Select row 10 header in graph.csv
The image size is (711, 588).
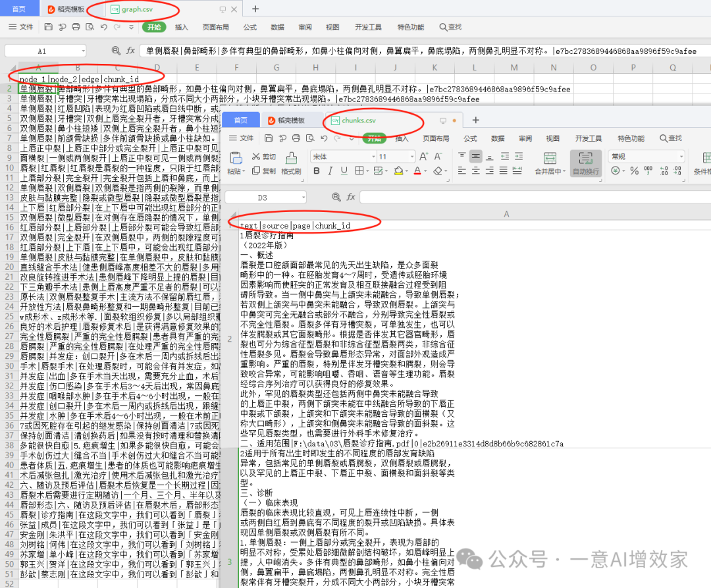coord(9,168)
